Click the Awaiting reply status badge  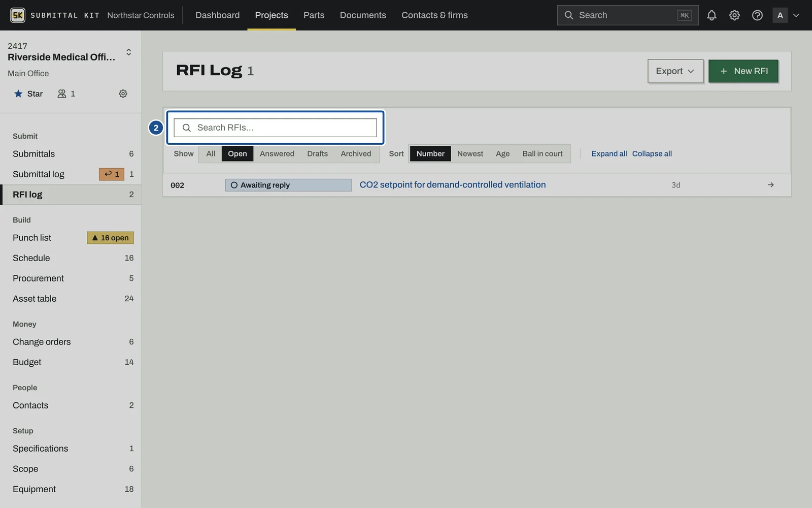click(x=288, y=185)
